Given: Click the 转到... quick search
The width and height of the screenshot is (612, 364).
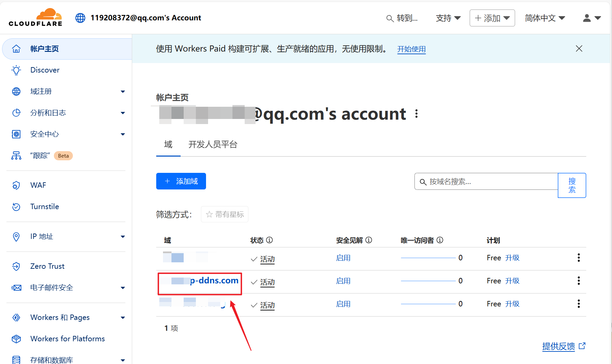Looking at the screenshot, I should [402, 18].
